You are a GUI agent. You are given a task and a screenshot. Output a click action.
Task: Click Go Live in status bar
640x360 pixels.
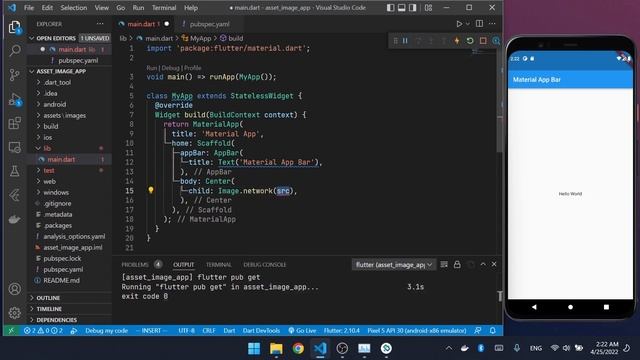302,331
